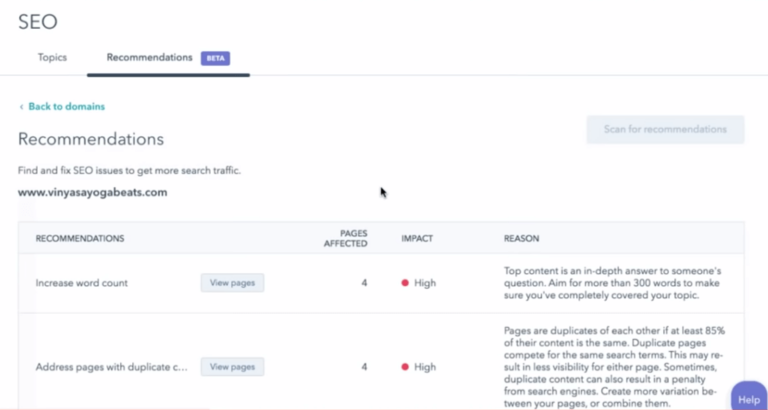Select the Recommendations tab
This screenshot has height=410, width=768.
pos(150,58)
